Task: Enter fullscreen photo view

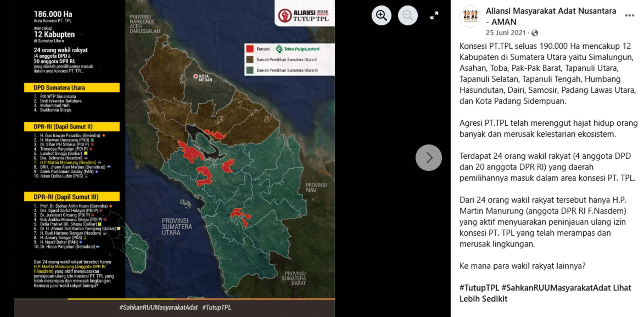Action: (x=434, y=15)
